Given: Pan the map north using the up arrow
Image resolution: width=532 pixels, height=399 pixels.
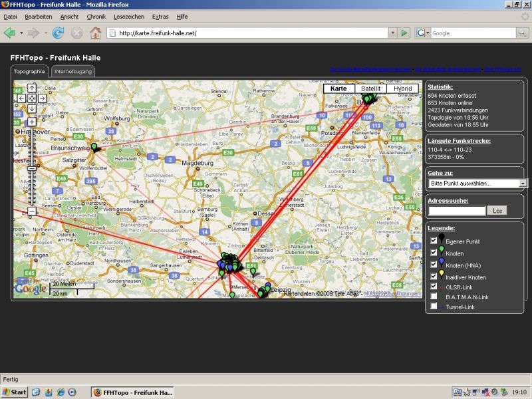Looking at the screenshot, I should [31, 88].
